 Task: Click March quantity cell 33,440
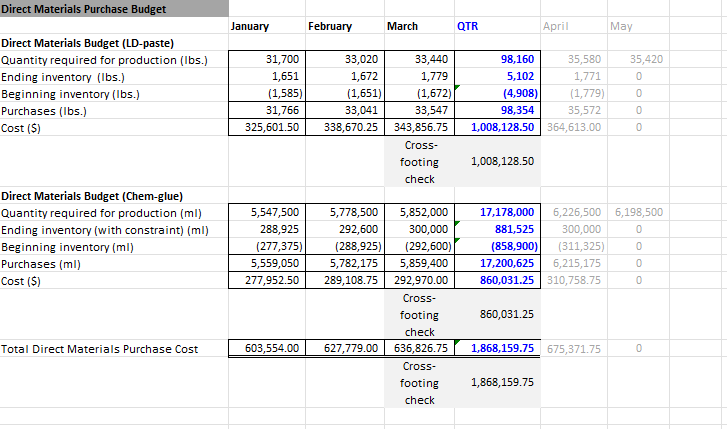pos(420,59)
